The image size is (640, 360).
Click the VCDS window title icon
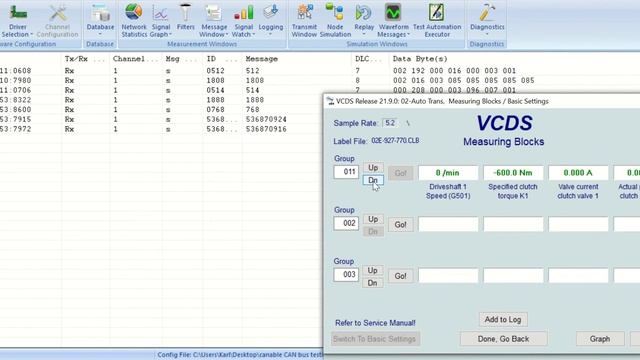pos(330,101)
